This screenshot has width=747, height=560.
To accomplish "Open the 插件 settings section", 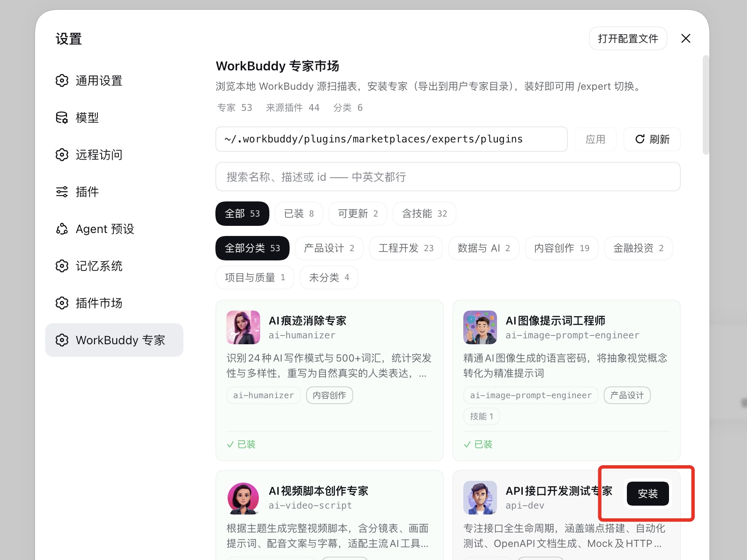I will (x=114, y=192).
